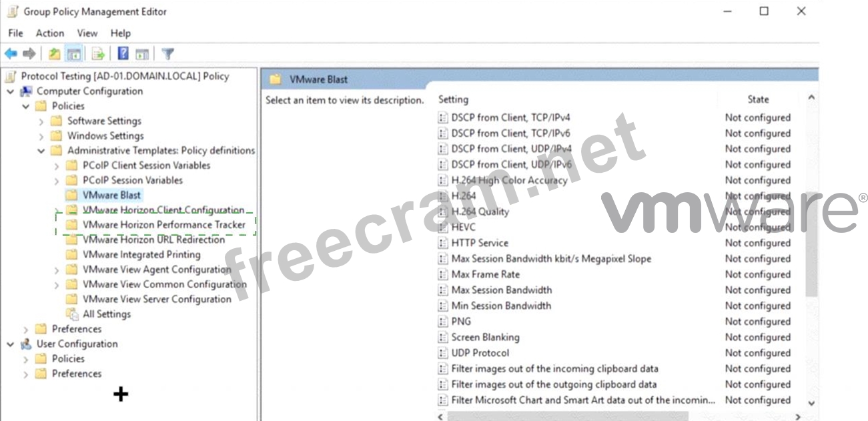Expand Preferences under Computer Configuration
Viewport: 868px width, 421px height.
[26, 329]
